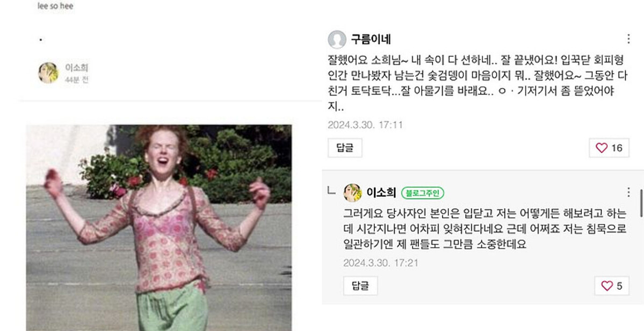Open the 구름이네 comment three-dot options menu

pos(628,39)
